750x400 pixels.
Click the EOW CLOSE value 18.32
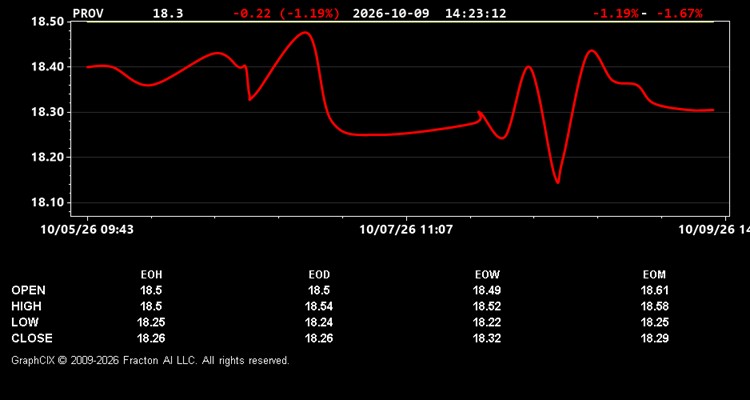487,338
